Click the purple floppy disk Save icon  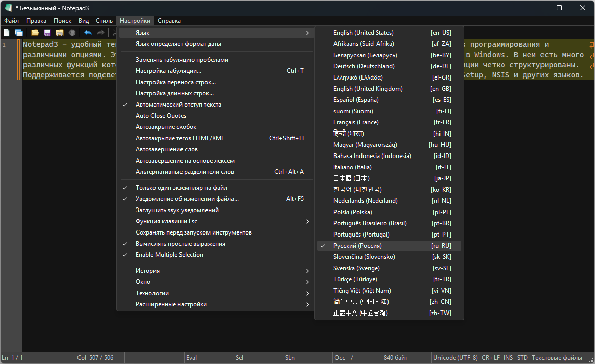pyautogui.click(x=47, y=33)
